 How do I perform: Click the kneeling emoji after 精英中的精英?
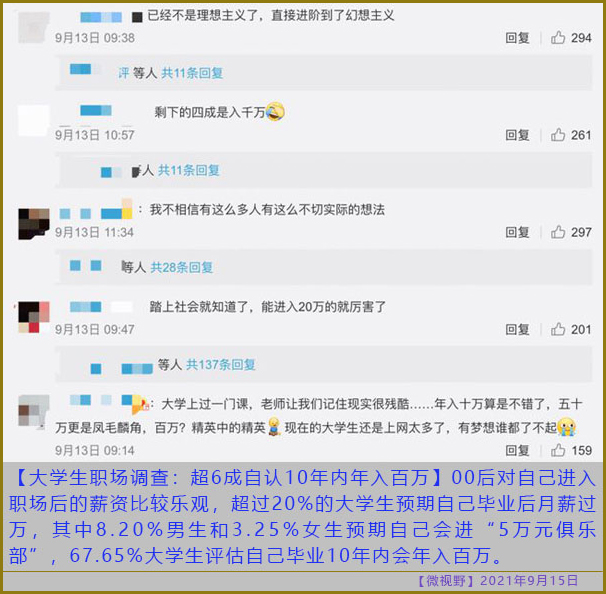tap(274, 426)
